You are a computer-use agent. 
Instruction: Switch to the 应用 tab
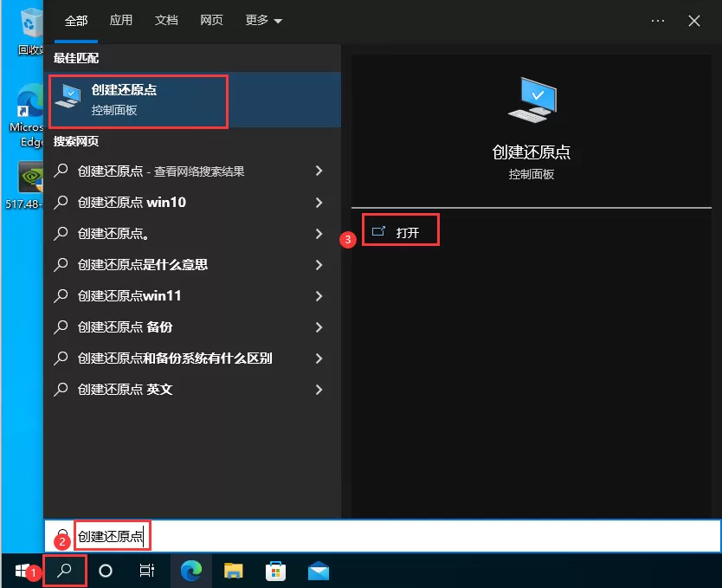121,20
